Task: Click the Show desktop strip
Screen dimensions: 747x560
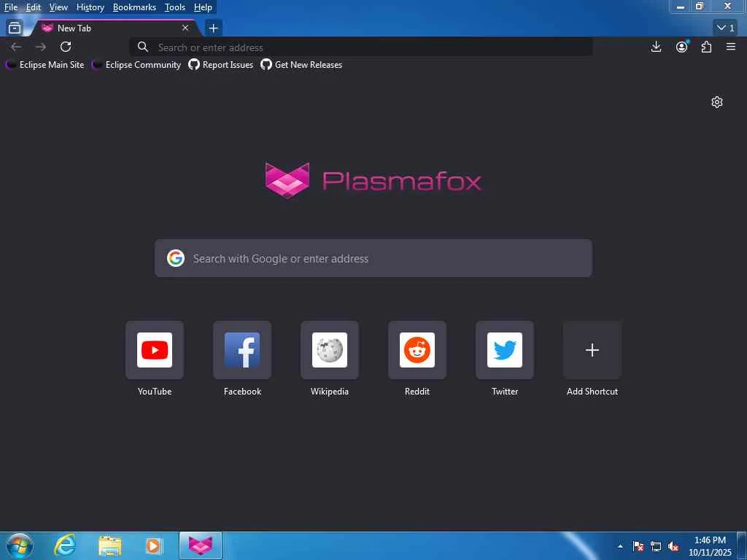Action: pos(742,546)
